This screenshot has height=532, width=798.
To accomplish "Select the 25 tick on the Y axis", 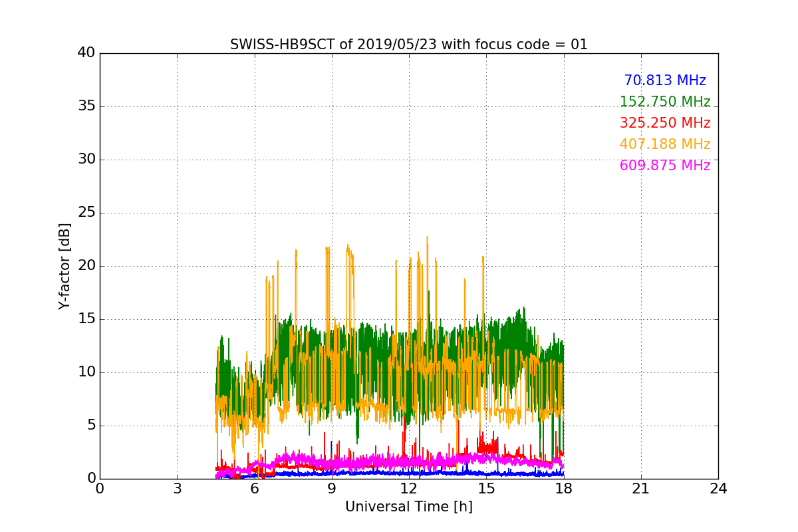I will coord(86,213).
